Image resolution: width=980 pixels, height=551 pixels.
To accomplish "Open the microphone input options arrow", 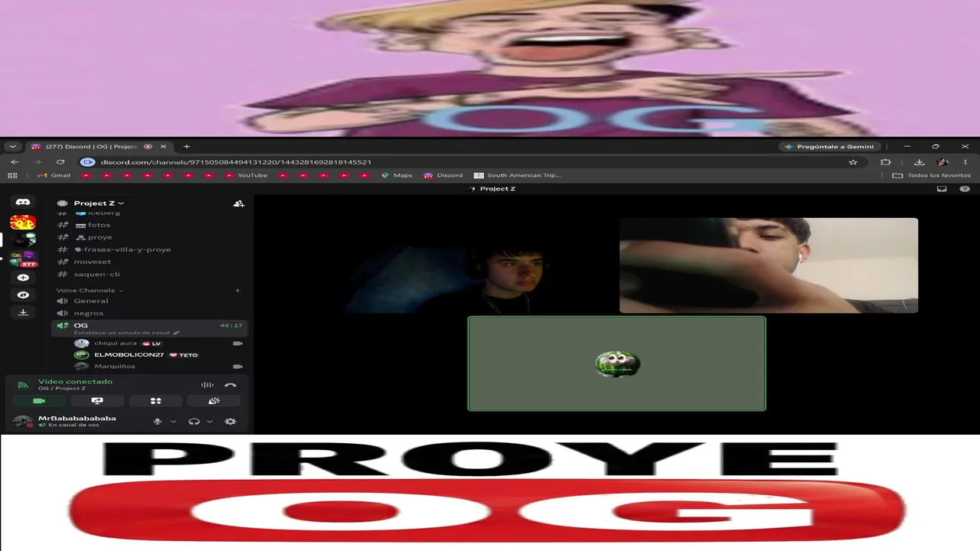I will coord(173,421).
